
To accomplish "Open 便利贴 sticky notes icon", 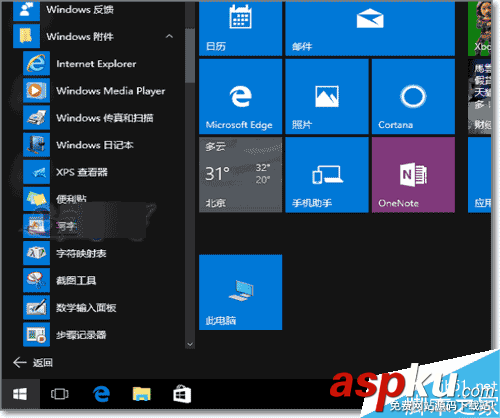I will (x=36, y=199).
